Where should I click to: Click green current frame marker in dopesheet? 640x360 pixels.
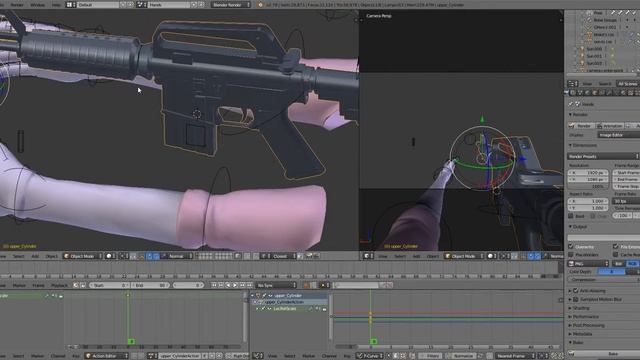point(131,341)
